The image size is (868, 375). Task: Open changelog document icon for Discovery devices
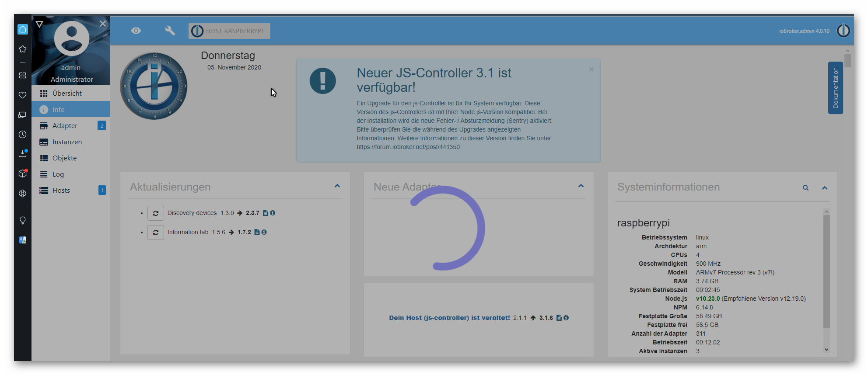pos(266,213)
